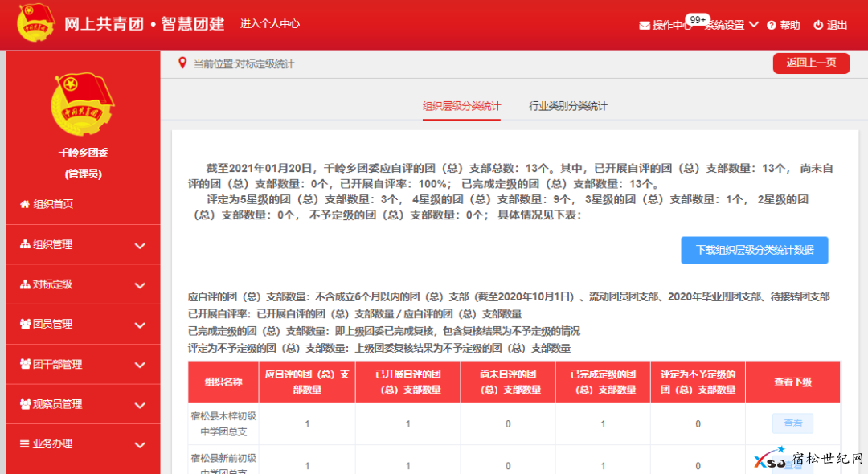Switch to 行业类别分类统计 tab
The height and width of the screenshot is (474, 868).
[x=568, y=106]
